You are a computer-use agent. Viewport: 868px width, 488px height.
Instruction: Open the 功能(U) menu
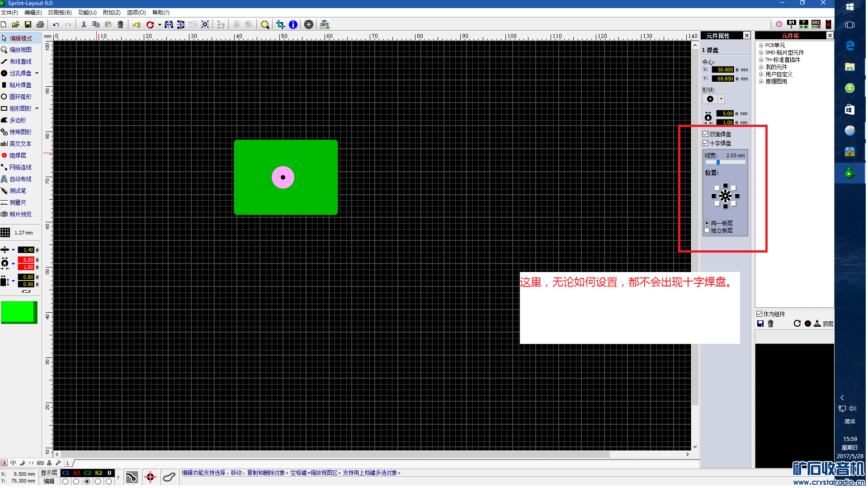click(87, 13)
